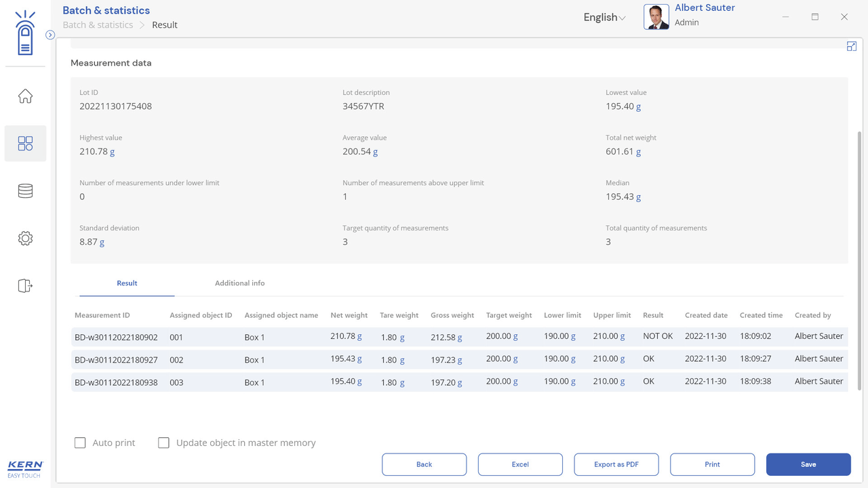This screenshot has width=868, height=488.
Task: Click the Export as PDF button
Action: coord(616,464)
